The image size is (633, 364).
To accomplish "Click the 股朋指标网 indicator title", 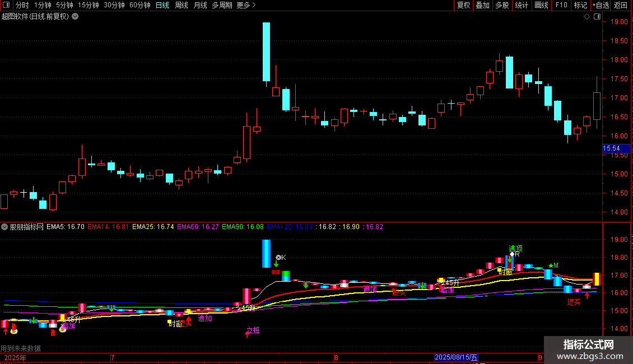I will 27,227.
